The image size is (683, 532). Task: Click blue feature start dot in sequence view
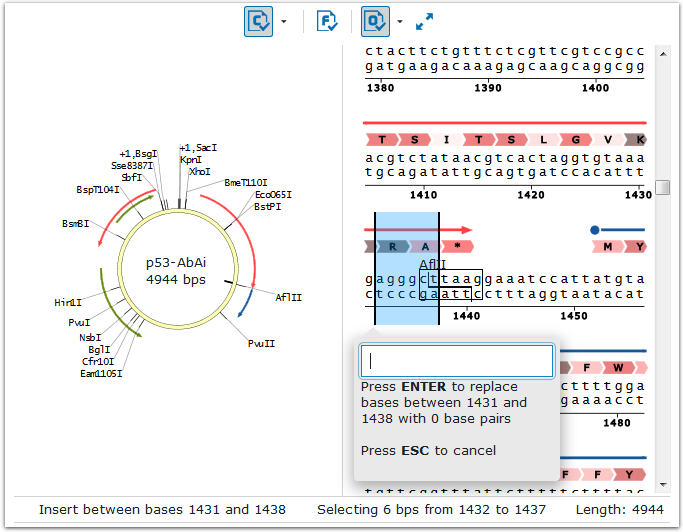[595, 230]
